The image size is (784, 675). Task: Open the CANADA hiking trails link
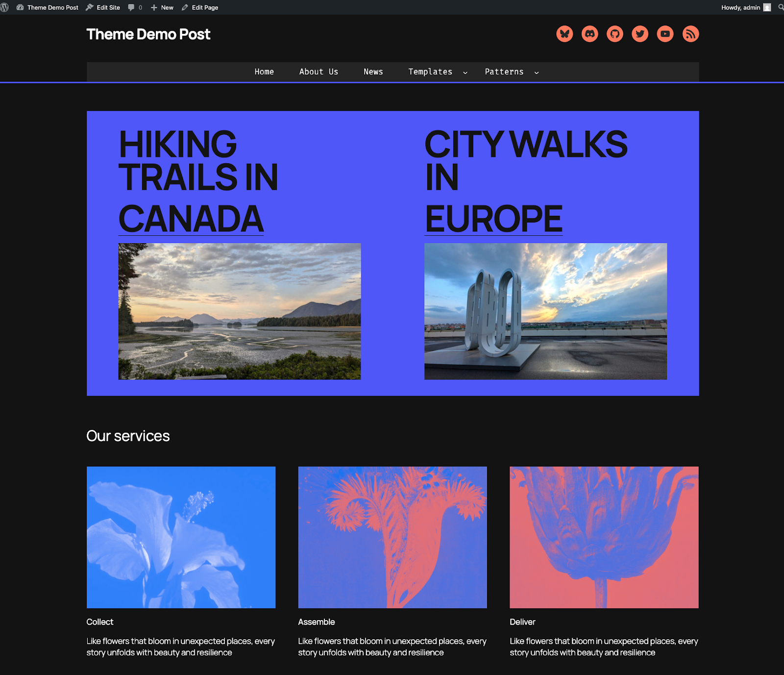191,217
